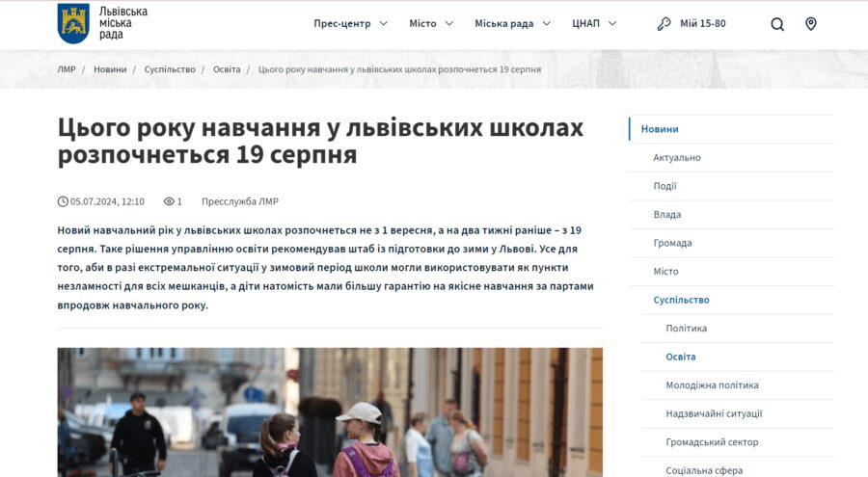Select Новини in the sidebar menu
The image size is (868, 477).
tap(660, 129)
